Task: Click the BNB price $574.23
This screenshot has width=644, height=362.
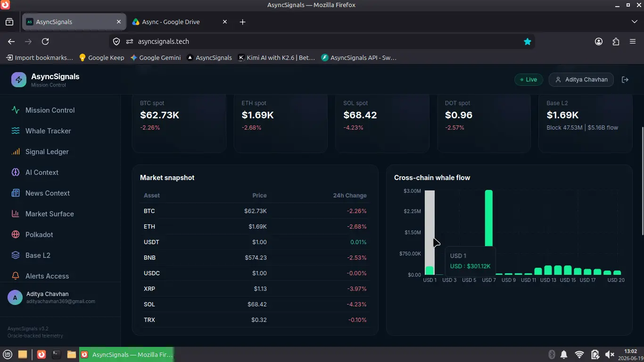Action: (x=256, y=258)
